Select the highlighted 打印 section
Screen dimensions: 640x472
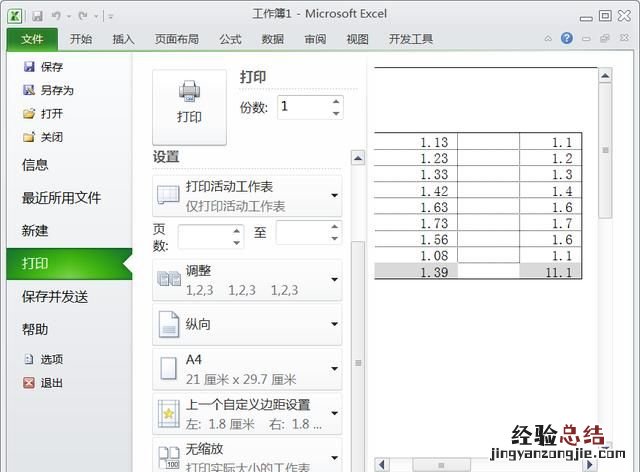point(69,264)
